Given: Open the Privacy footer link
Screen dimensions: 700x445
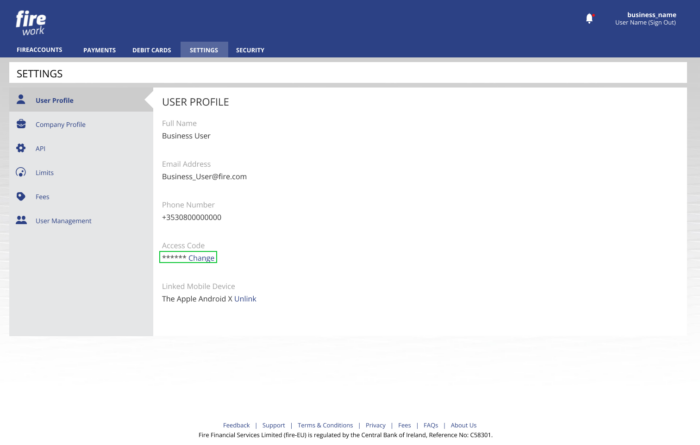Looking at the screenshot, I should 375,425.
